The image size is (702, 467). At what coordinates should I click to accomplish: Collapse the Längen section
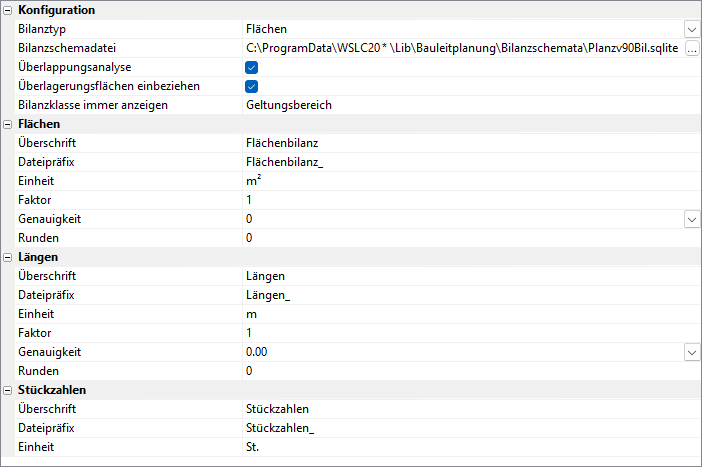[x=8, y=257]
